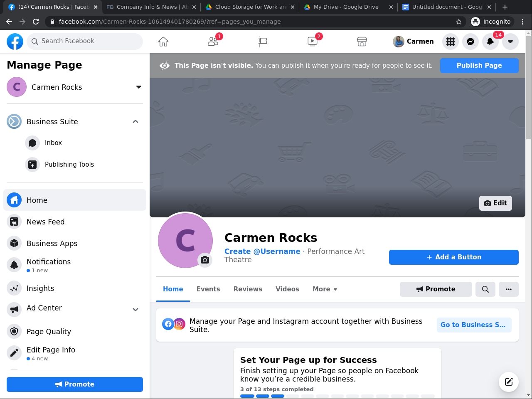Click the Carmen Rocks profile picture
532x399 pixels.
click(185, 240)
